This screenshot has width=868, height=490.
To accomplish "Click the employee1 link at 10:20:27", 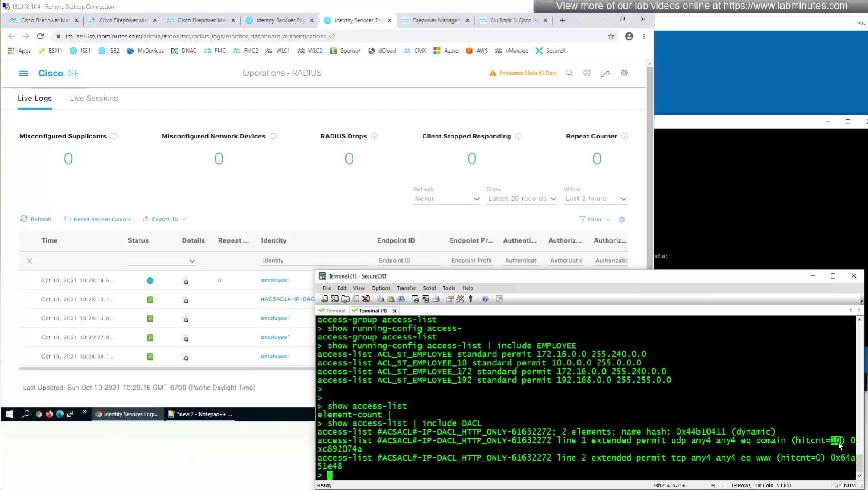I will 275,337.
